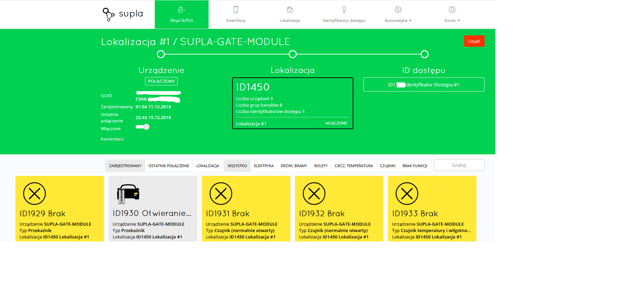Click the ID dostępu step circle

pos(425,54)
